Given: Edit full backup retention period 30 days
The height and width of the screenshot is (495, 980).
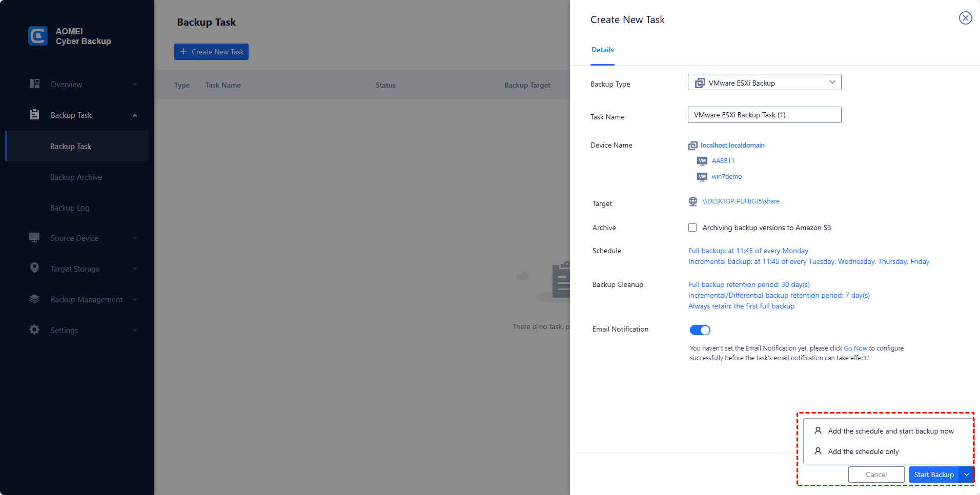Looking at the screenshot, I should click(x=749, y=284).
